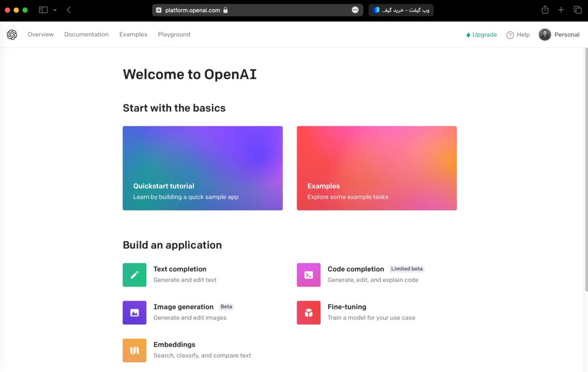Click the platform.openai.com tab favicon
The height and width of the screenshot is (372, 588).
click(159, 10)
